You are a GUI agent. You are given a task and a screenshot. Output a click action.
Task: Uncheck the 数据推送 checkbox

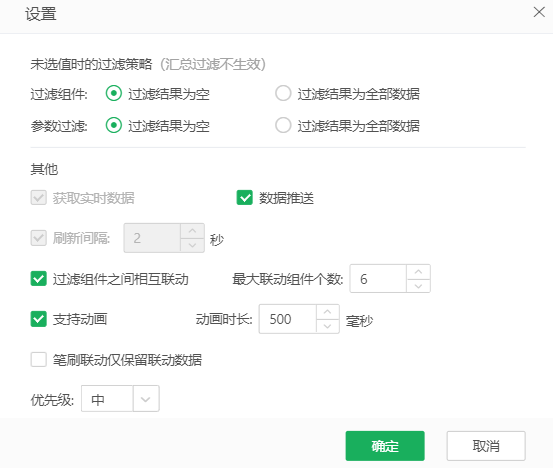coord(244,197)
